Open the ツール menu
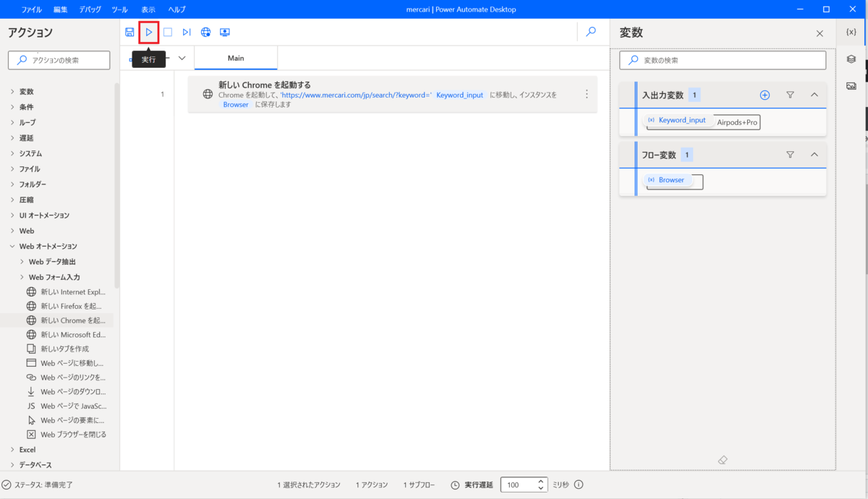Viewport: 868px width, 499px height. pyautogui.click(x=120, y=9)
